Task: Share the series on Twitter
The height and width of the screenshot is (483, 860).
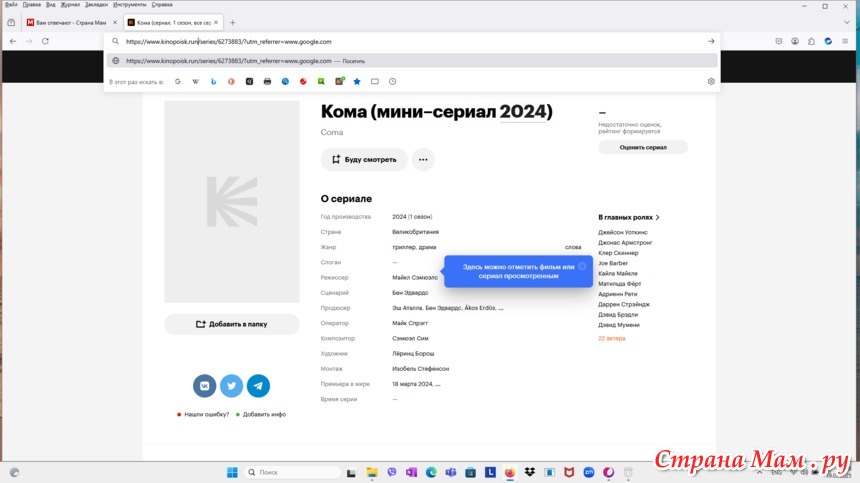Action: point(231,386)
